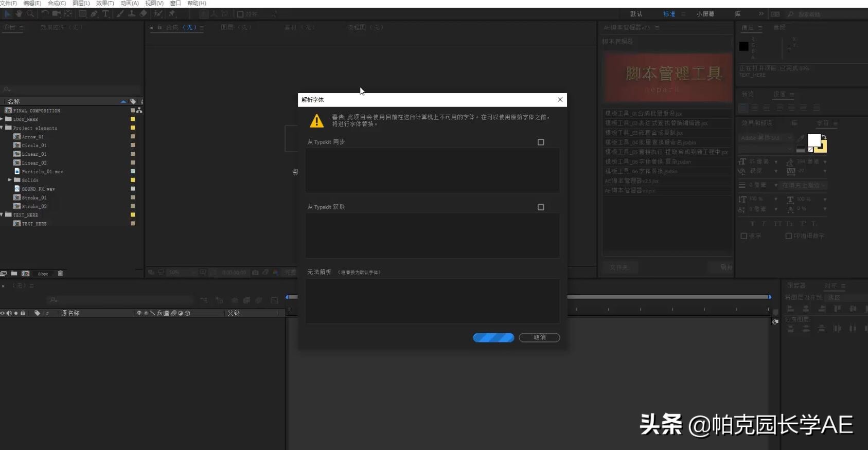Viewport: 868px width, 450px height.
Task: Create a new folder in Project panel
Action: click(14, 274)
